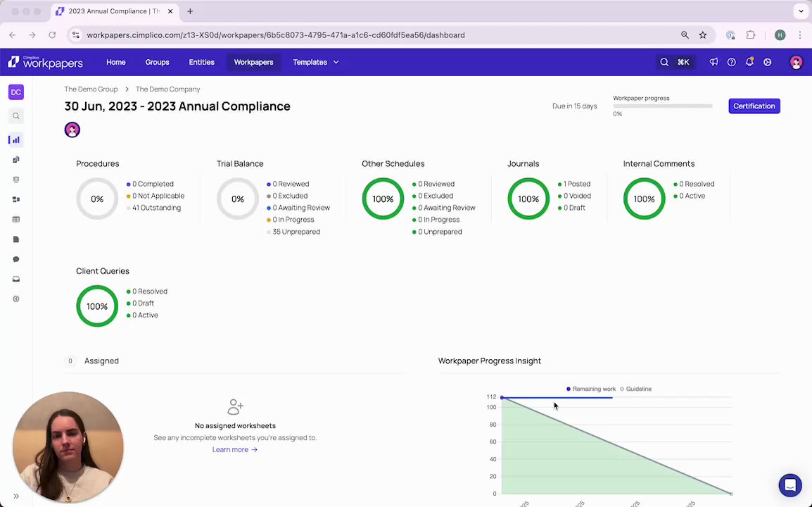Click the Cimplico Workpapers logo

(x=46, y=62)
